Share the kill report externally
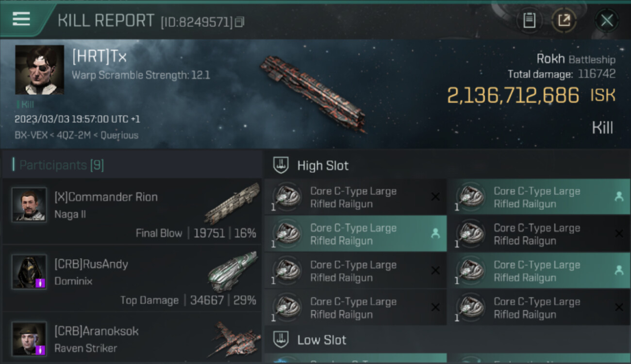 pos(564,20)
